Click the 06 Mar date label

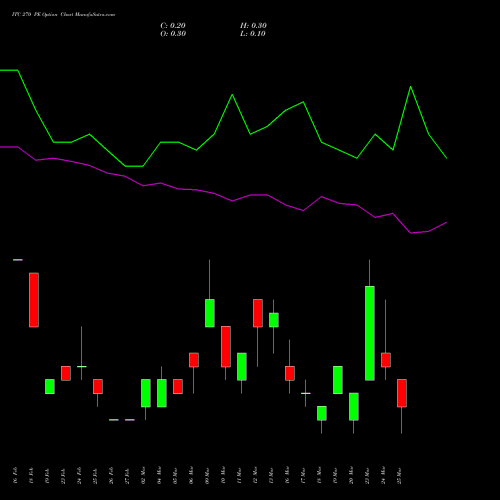(191, 475)
